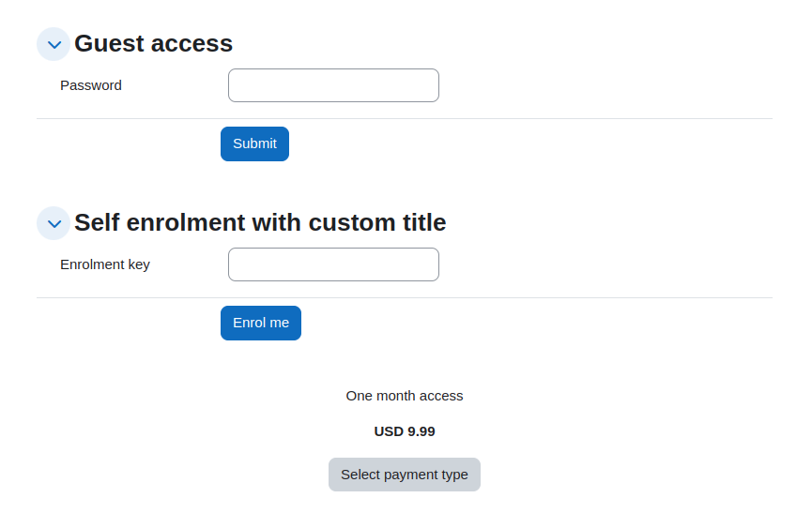Click the Password field label
Screen dimensions: 812x513
(x=91, y=85)
